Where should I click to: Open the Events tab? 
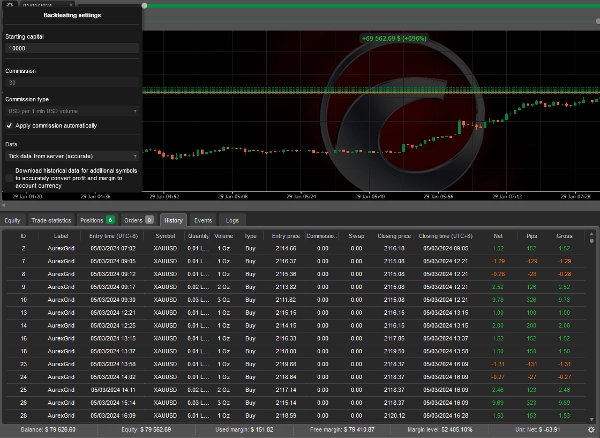(x=203, y=220)
